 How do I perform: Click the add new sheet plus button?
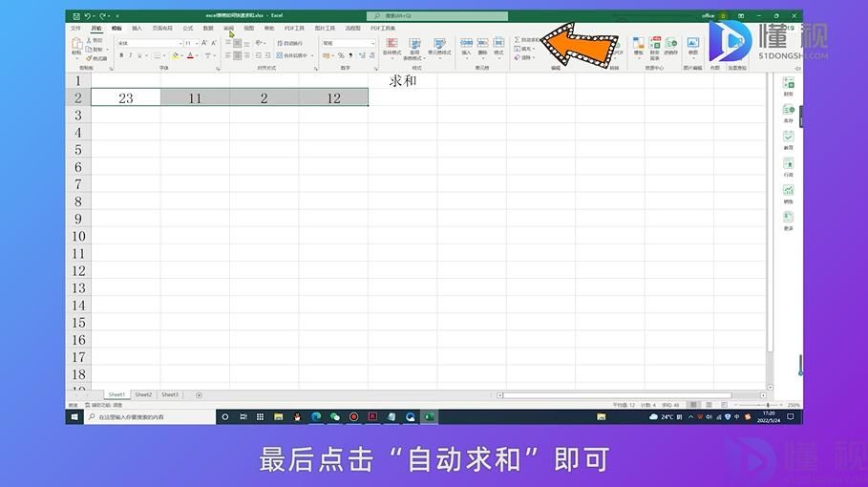(199, 395)
